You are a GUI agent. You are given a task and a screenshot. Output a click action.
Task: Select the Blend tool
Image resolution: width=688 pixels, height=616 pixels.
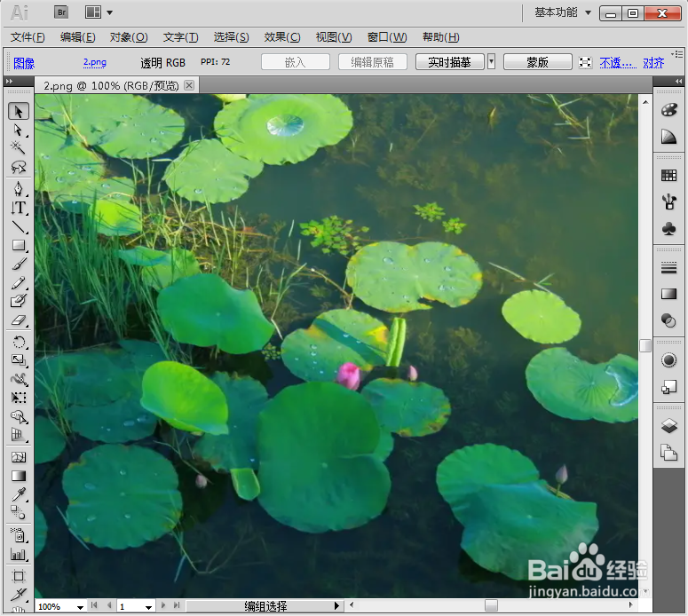point(18,512)
